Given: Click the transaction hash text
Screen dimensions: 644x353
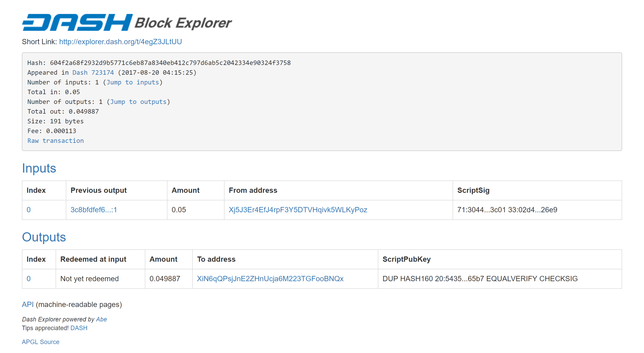Looking at the screenshot, I should [170, 63].
